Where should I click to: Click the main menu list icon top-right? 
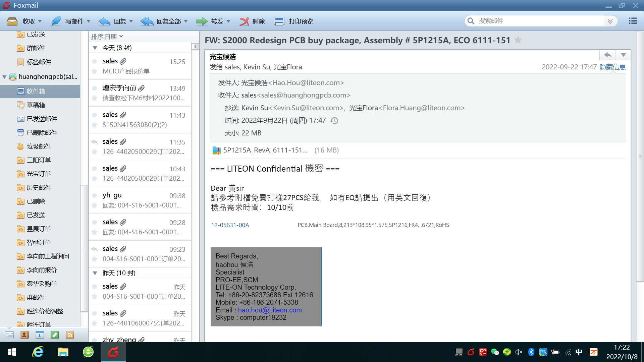pos(633,21)
